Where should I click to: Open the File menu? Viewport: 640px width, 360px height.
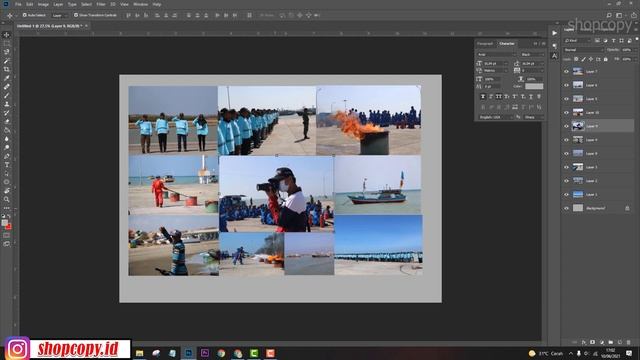pyautogui.click(x=18, y=4)
